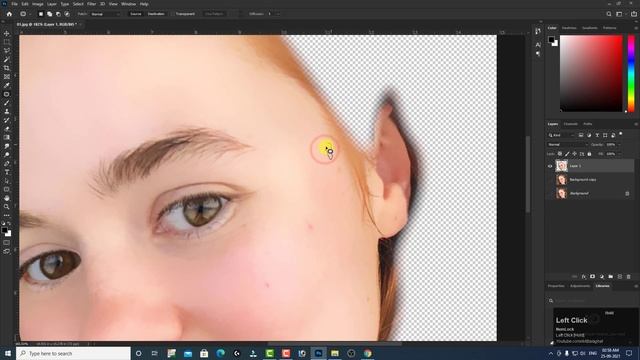The height and width of the screenshot is (360, 640).
Task: Select the Eraser tool
Action: point(7,129)
